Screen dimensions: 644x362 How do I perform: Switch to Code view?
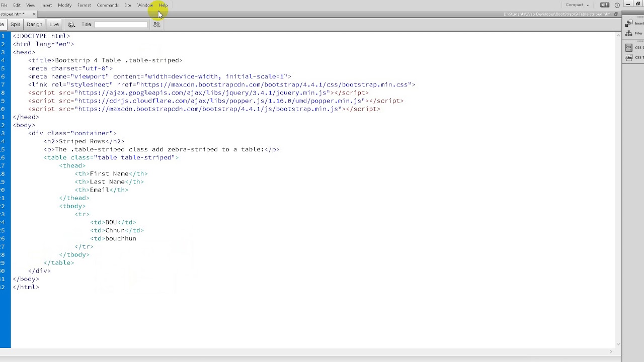coord(2,24)
